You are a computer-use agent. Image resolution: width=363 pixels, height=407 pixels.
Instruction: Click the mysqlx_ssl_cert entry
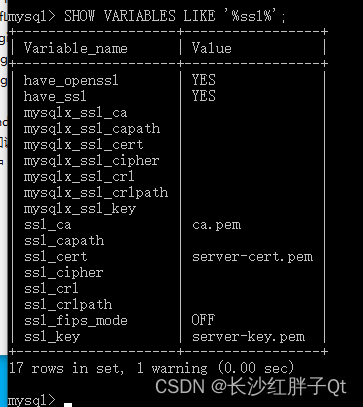click(x=83, y=145)
